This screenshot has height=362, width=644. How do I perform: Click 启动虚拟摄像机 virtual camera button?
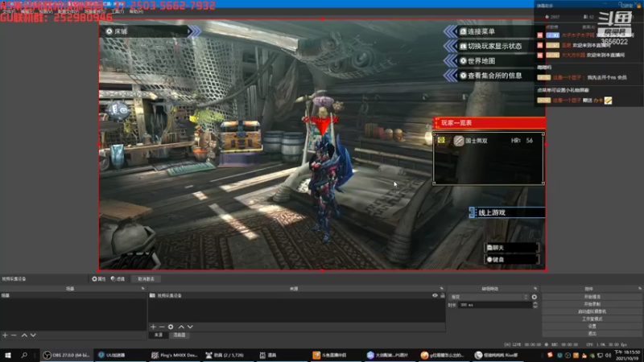click(592, 311)
